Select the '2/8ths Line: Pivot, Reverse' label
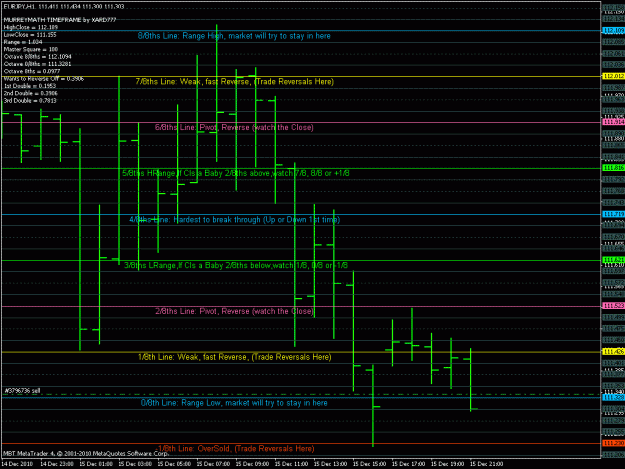The width and height of the screenshot is (625, 469). pyautogui.click(x=234, y=311)
